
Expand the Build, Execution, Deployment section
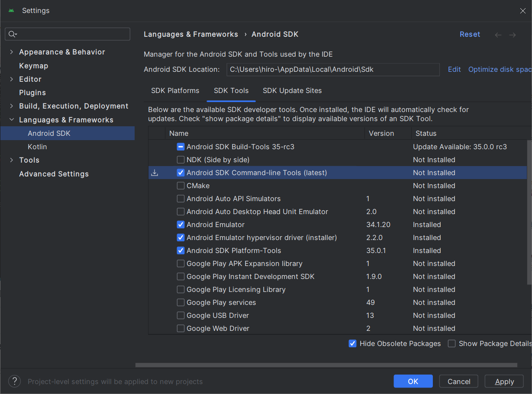(12, 106)
